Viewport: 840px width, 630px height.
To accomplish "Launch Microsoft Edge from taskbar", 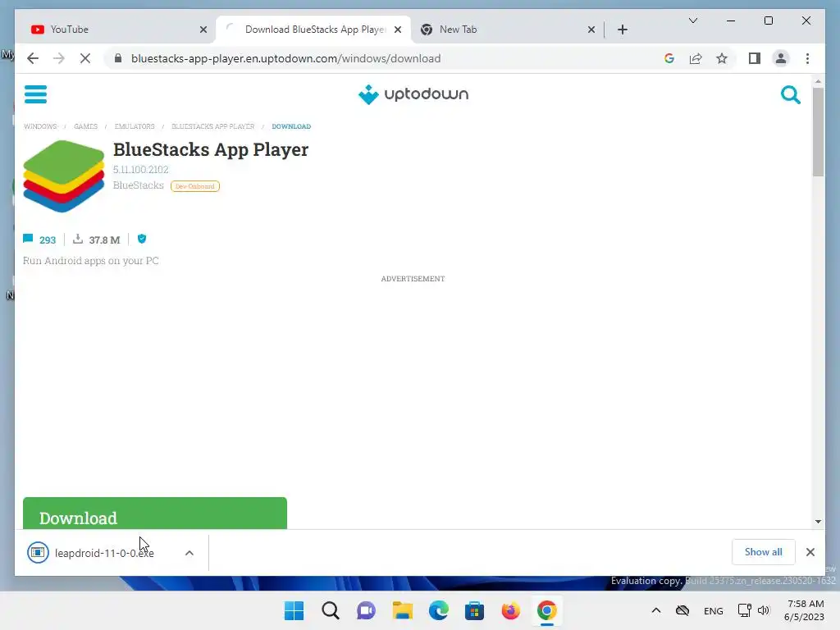I will pos(438,610).
